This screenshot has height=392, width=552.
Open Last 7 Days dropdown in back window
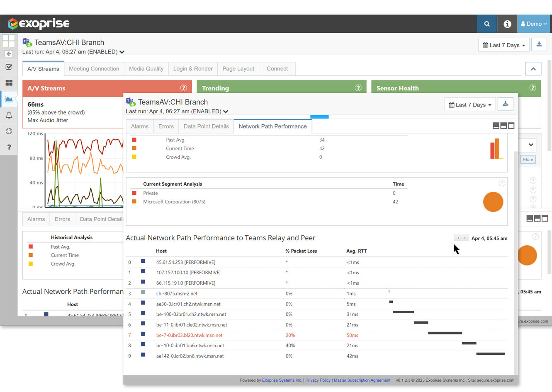coord(504,45)
